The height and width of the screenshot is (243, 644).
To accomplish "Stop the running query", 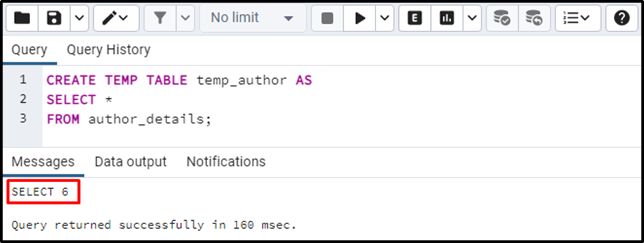I will pyautogui.click(x=328, y=18).
